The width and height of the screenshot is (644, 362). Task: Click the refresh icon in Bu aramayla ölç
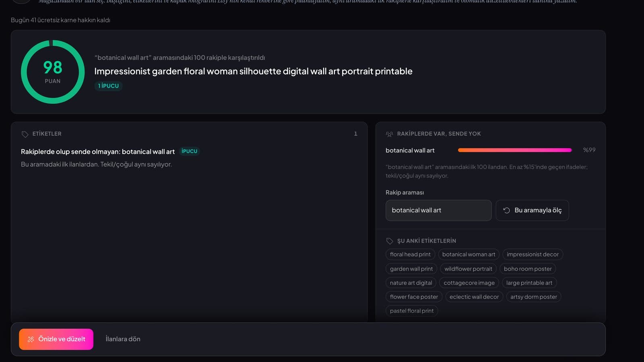(x=507, y=210)
